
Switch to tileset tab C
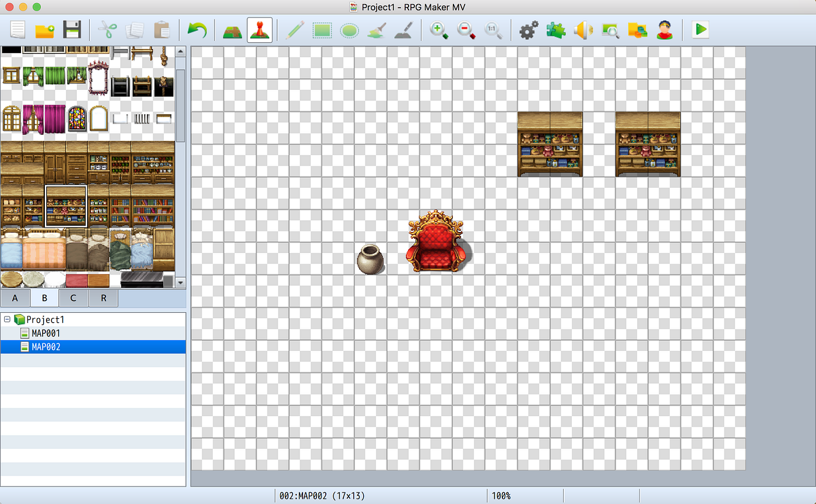tap(73, 298)
